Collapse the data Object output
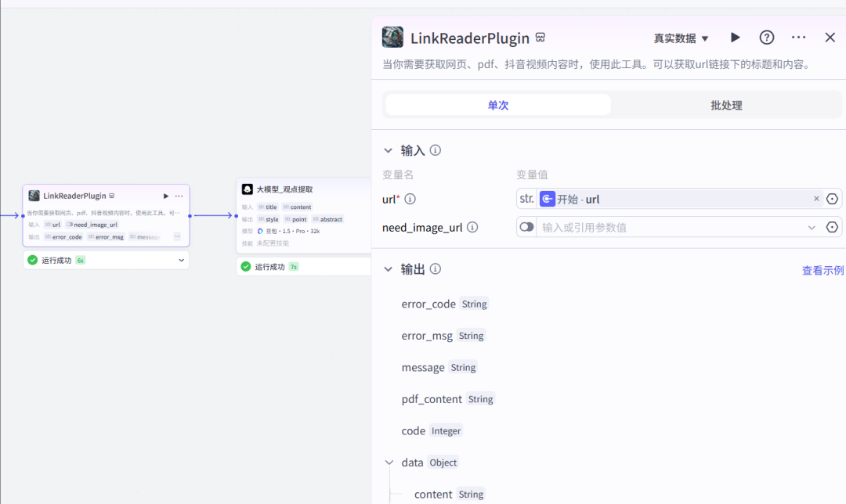Screen dimensions: 846x504 [389, 462]
